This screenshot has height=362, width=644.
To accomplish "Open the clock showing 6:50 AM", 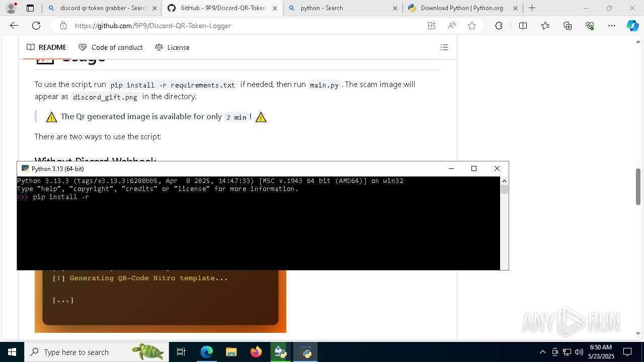I will tap(601, 352).
